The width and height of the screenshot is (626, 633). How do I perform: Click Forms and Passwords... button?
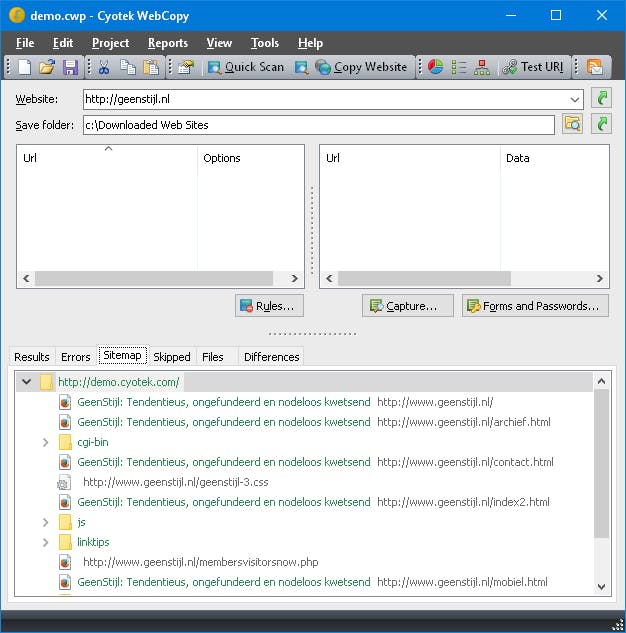(x=535, y=306)
